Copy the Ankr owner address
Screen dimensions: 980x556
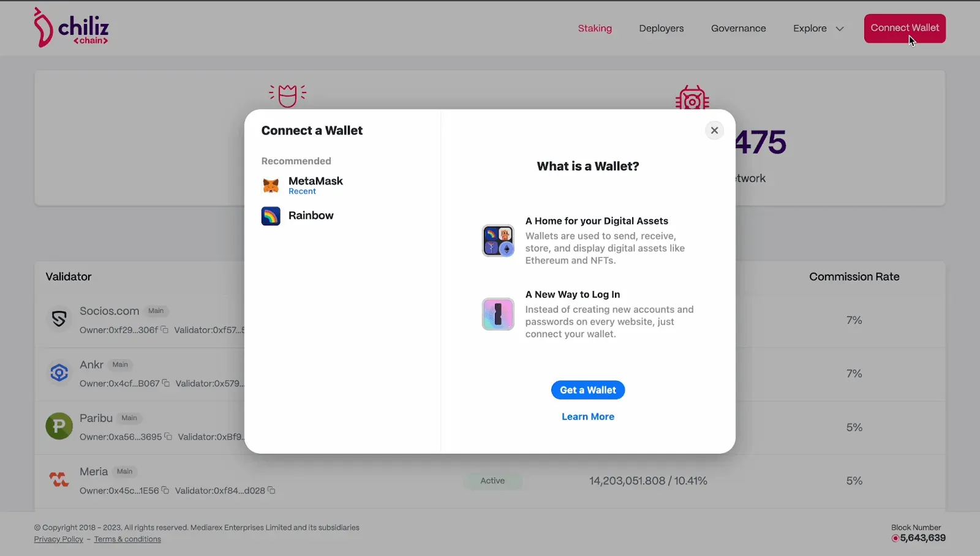pos(165,383)
